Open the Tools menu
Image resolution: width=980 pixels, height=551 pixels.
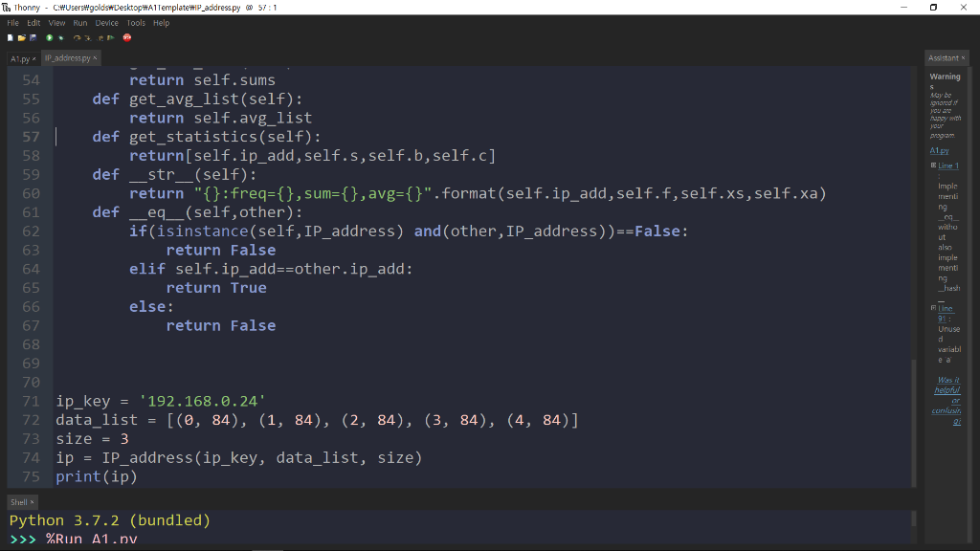tap(135, 22)
